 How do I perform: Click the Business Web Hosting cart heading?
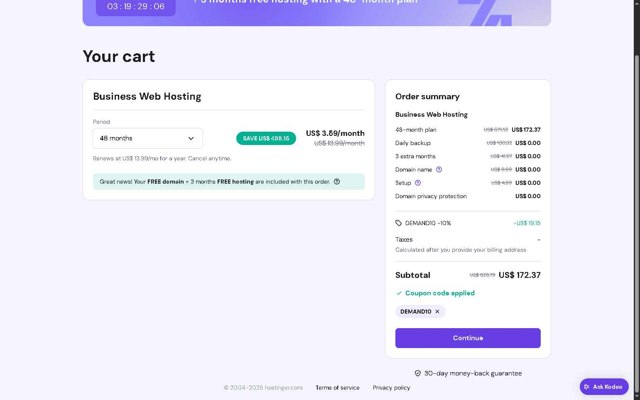[147, 96]
